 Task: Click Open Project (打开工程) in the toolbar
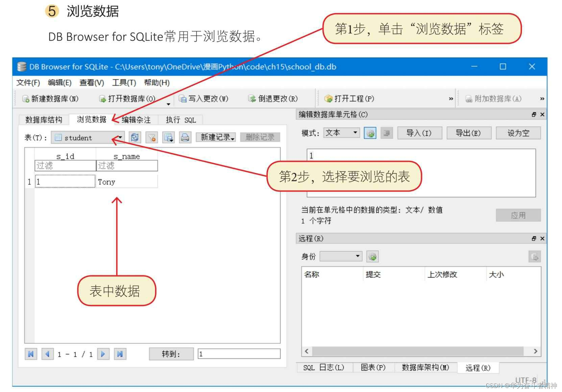[349, 99]
